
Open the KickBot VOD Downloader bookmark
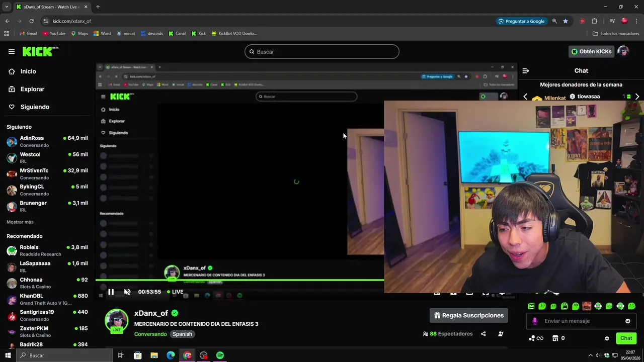(234, 34)
